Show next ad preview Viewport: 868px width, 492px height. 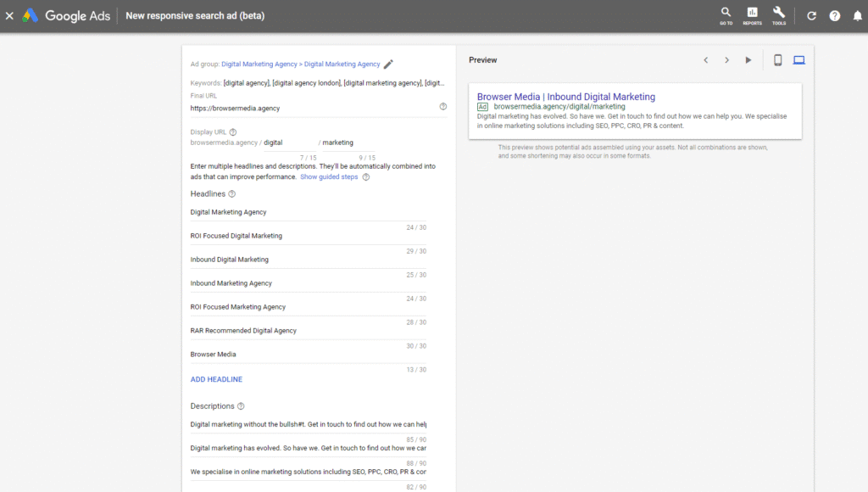[x=726, y=60]
